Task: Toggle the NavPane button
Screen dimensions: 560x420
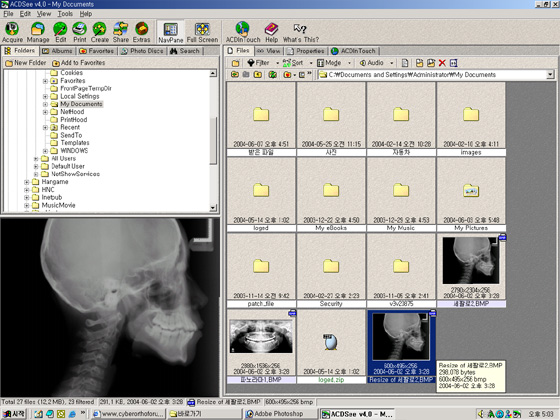Action: pyautogui.click(x=171, y=32)
